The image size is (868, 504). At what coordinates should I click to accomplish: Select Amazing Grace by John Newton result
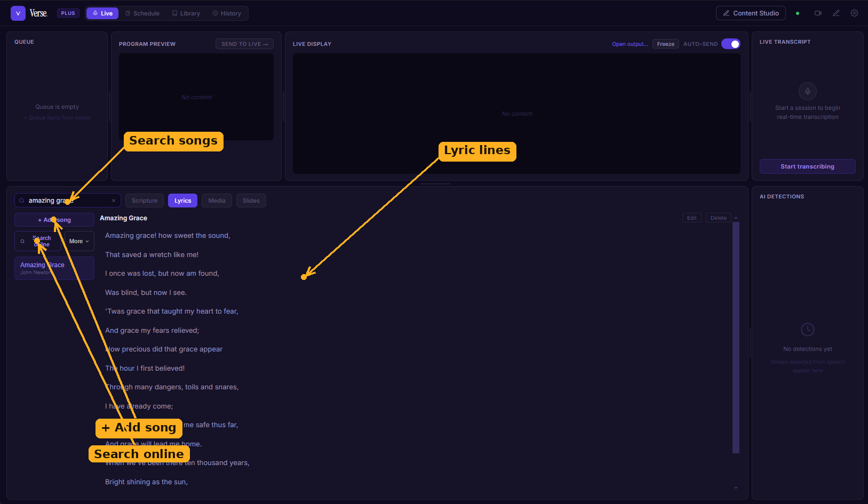tap(54, 268)
